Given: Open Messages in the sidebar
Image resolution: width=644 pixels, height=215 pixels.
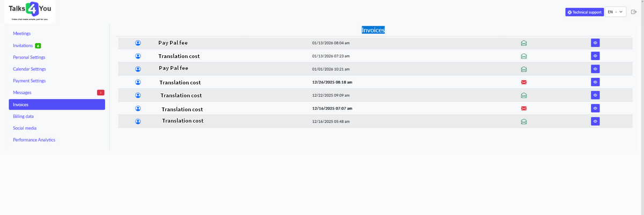Looking at the screenshot, I should 22,92.
